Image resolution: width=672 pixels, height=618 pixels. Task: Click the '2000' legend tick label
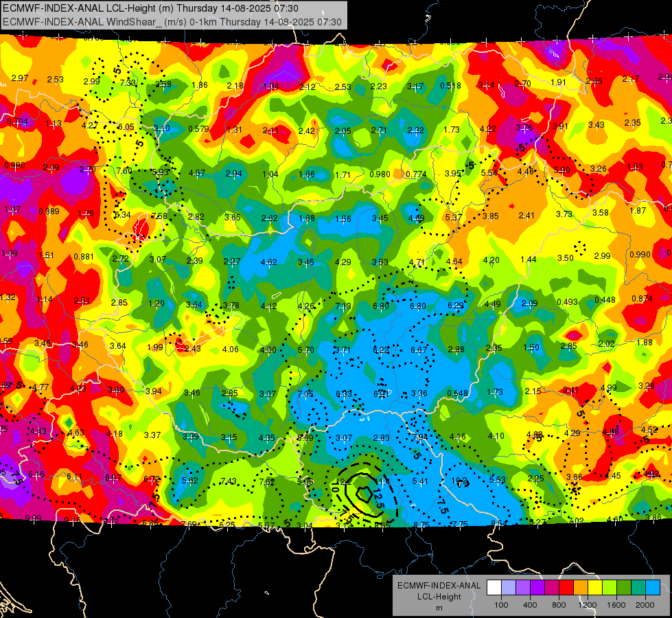[x=645, y=605]
